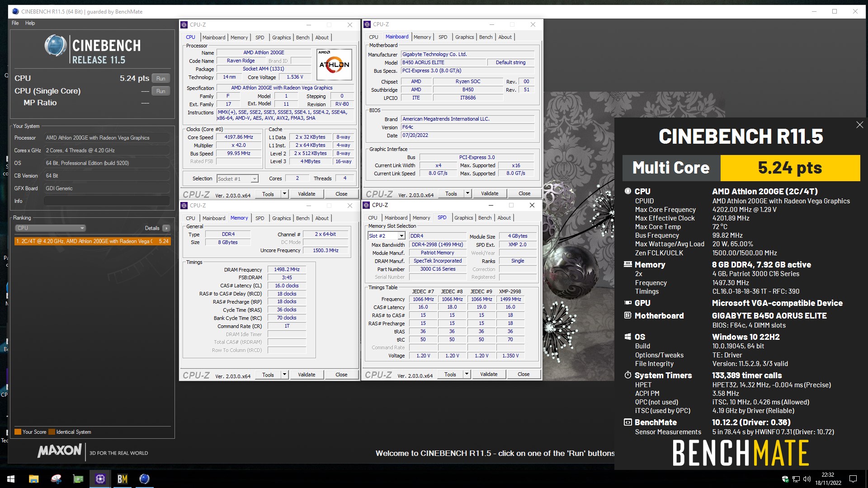This screenshot has width=868, height=488.
Task: Click Validate in CPU-Z CPU window
Action: (x=307, y=194)
